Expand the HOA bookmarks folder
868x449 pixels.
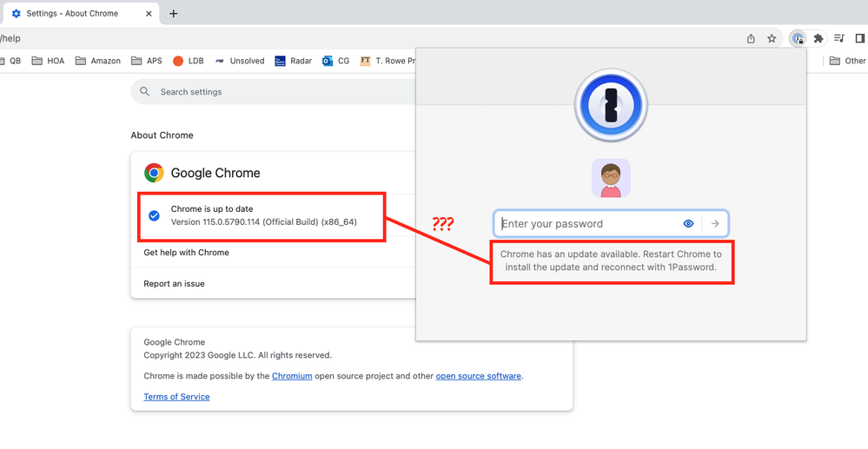pos(48,61)
